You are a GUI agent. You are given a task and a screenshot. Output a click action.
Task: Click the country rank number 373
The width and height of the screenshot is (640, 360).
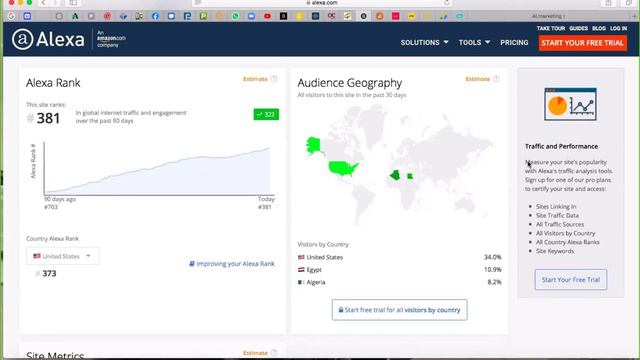coord(49,273)
